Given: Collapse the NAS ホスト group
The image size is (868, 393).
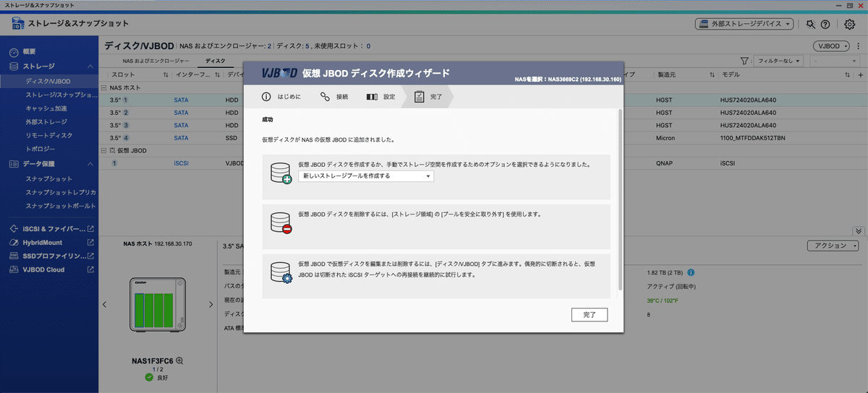Looking at the screenshot, I should [x=103, y=87].
